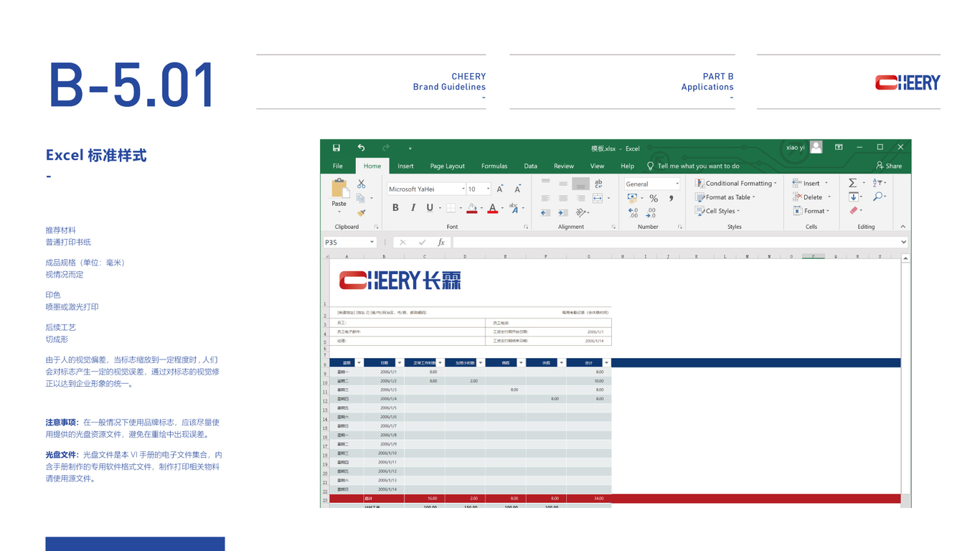The height and width of the screenshot is (551, 980).
Task: Click the Middle Align icon
Action: (563, 184)
